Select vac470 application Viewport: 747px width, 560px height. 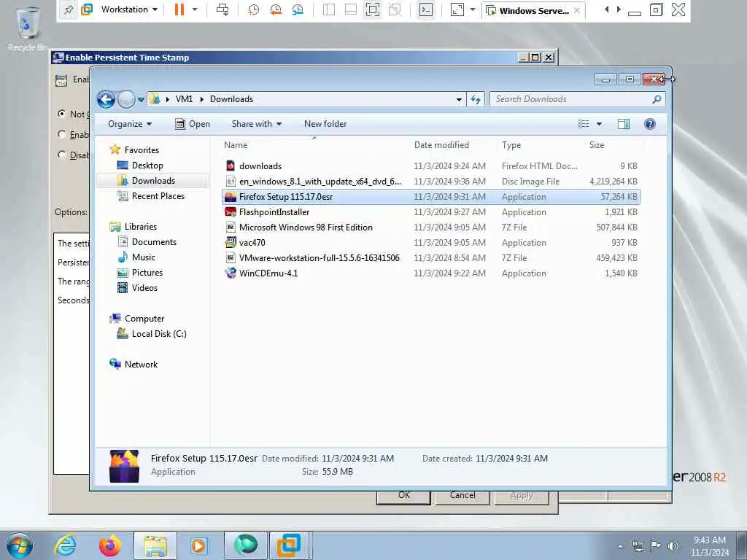(430, 242)
